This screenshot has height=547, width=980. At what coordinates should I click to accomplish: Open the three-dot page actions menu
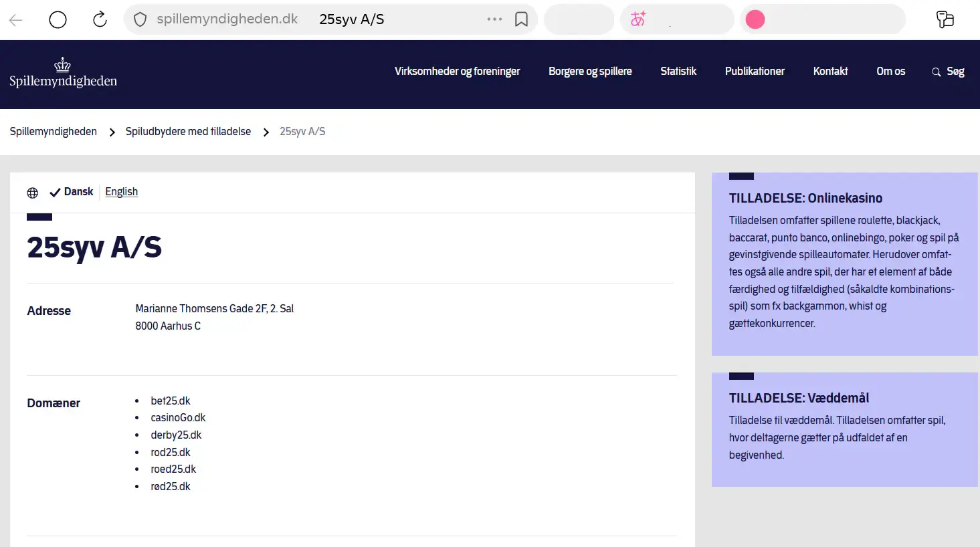(x=494, y=19)
